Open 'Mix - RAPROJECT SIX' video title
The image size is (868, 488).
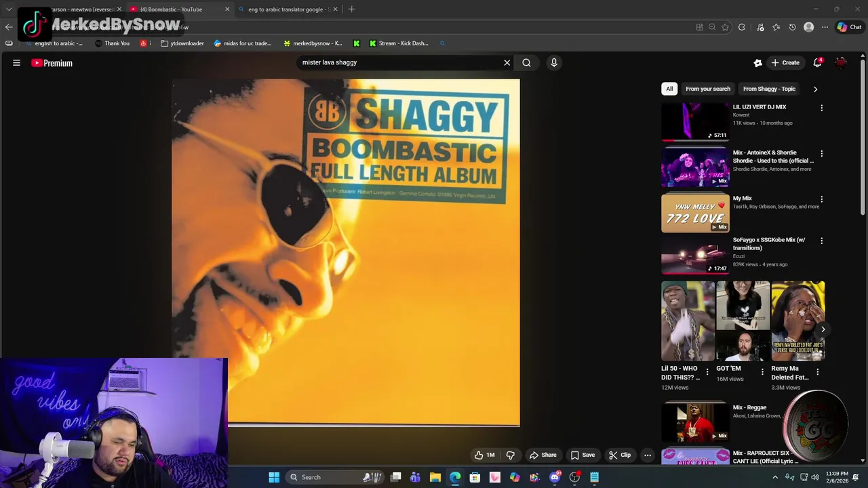(x=766, y=457)
